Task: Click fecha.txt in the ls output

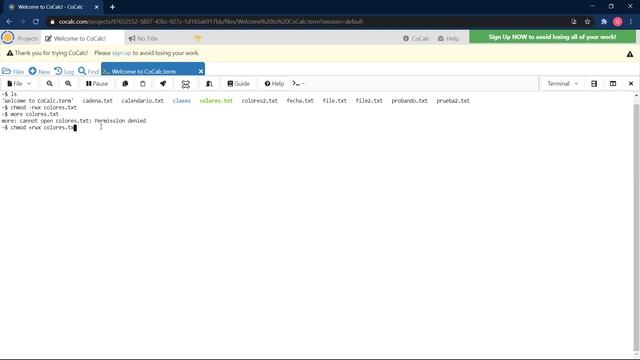Action: pyautogui.click(x=300, y=101)
